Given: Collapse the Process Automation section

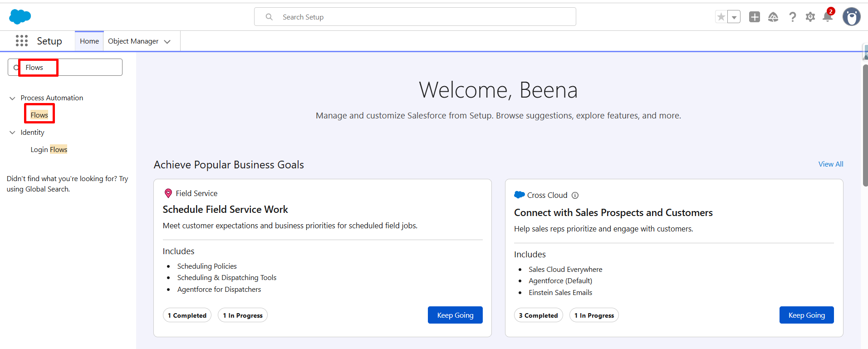Looking at the screenshot, I should [x=12, y=98].
